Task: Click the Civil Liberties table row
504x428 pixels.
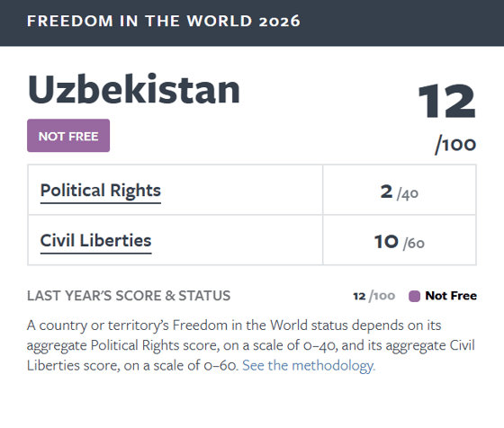Action: (x=252, y=240)
